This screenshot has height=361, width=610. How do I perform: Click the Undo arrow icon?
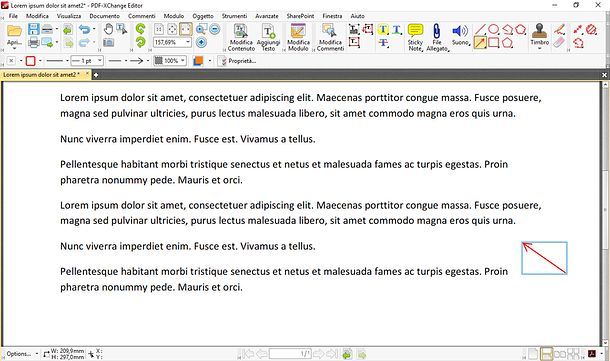(x=84, y=29)
